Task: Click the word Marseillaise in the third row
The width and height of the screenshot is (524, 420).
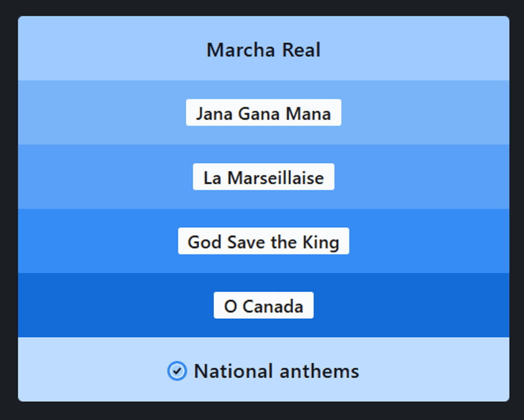Action: [x=276, y=178]
